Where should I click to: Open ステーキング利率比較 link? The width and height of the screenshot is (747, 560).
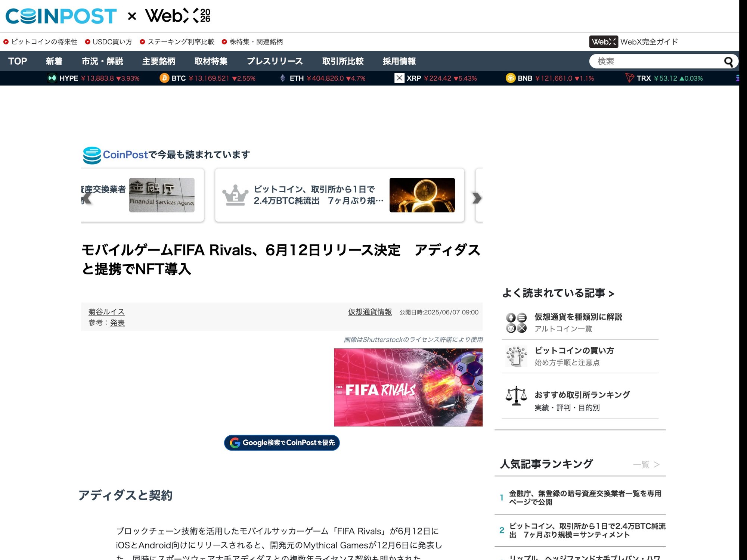(181, 42)
